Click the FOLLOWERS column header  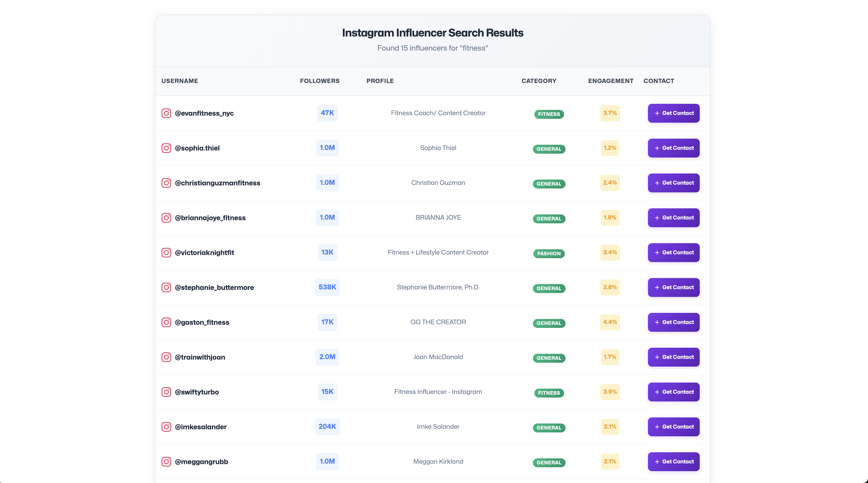320,81
